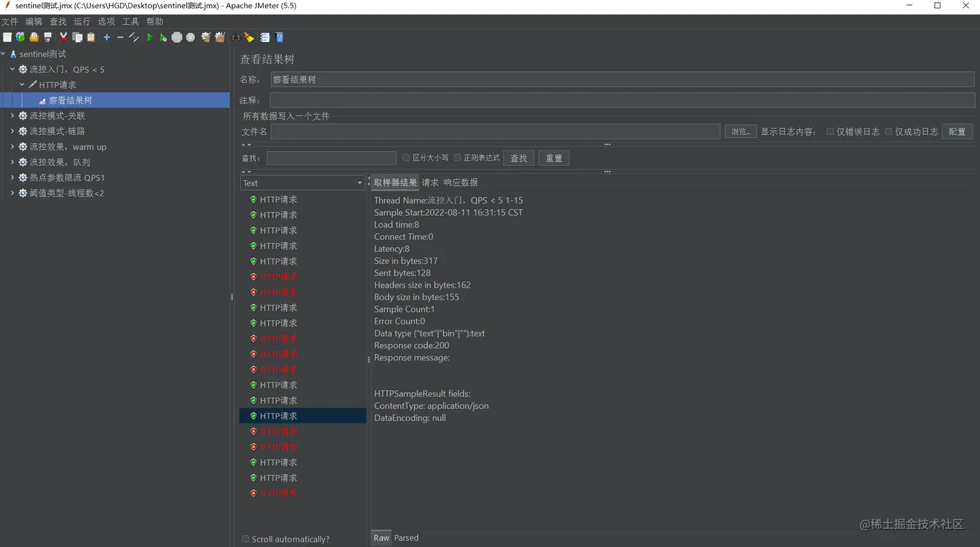Image resolution: width=980 pixels, height=547 pixels.
Task: Click the ContentType: application/json line
Action: tap(432, 406)
